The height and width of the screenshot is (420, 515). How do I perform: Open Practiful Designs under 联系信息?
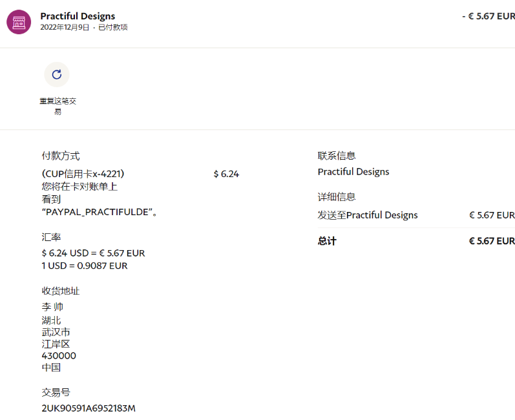point(353,172)
